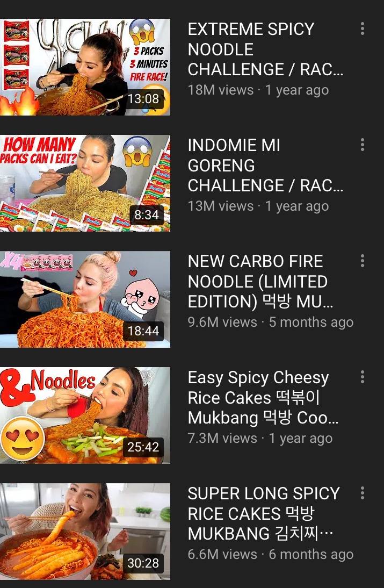The height and width of the screenshot is (588, 384).
Task: Click the 13:08 duration badge
Action: pyautogui.click(x=143, y=99)
